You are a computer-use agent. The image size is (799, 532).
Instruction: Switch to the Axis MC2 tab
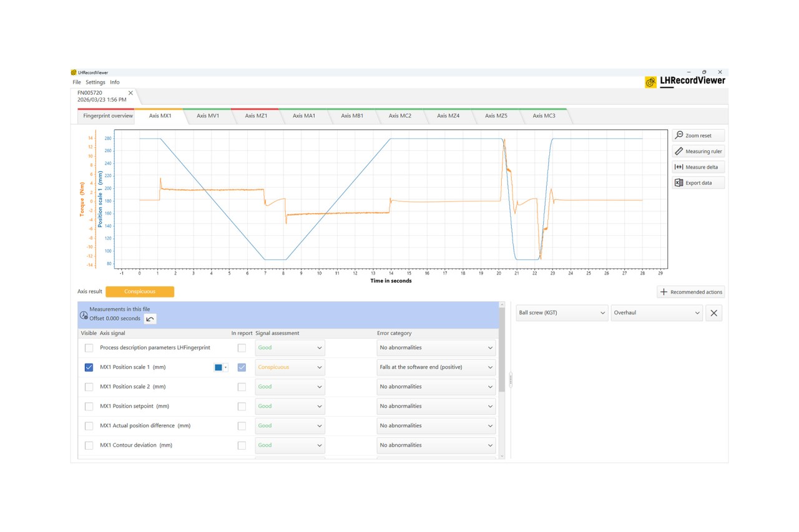pos(400,116)
